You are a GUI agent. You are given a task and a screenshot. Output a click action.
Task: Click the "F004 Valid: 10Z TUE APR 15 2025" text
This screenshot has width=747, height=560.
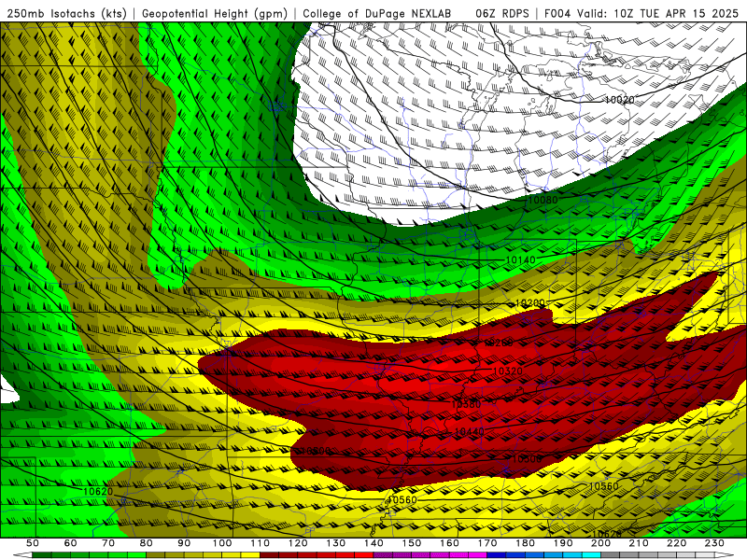[x=641, y=14]
